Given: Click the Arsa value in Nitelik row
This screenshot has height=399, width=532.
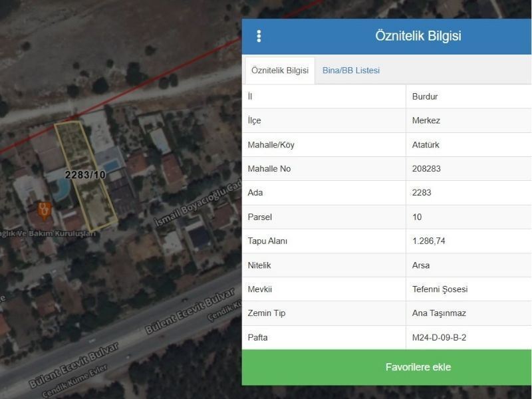Looking at the screenshot, I should [421, 265].
